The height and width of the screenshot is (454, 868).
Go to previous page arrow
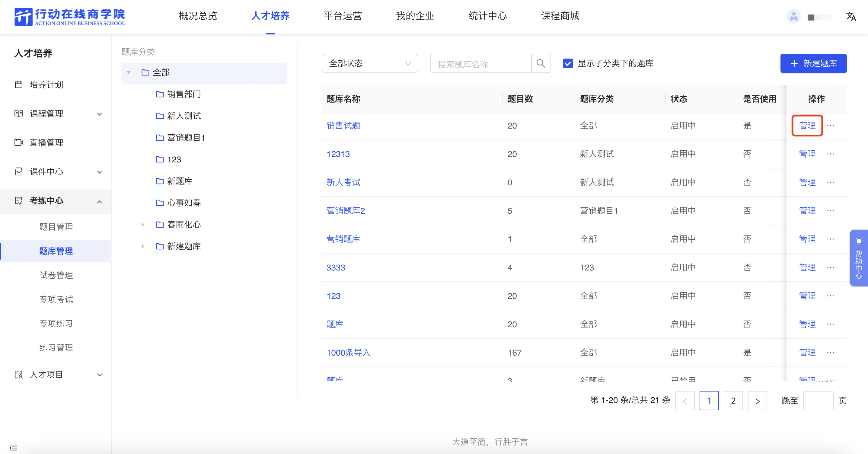[685, 401]
